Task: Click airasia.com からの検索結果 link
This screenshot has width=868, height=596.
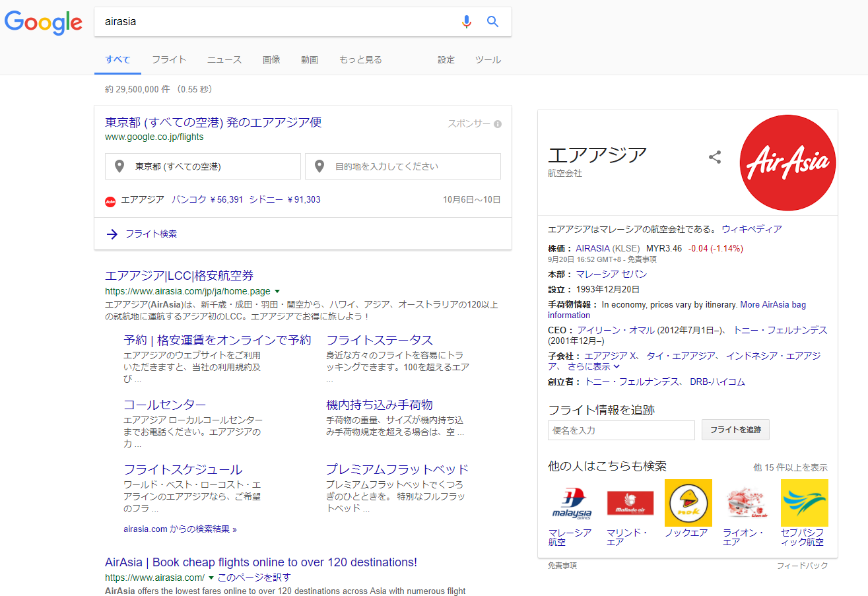Action: click(180, 529)
